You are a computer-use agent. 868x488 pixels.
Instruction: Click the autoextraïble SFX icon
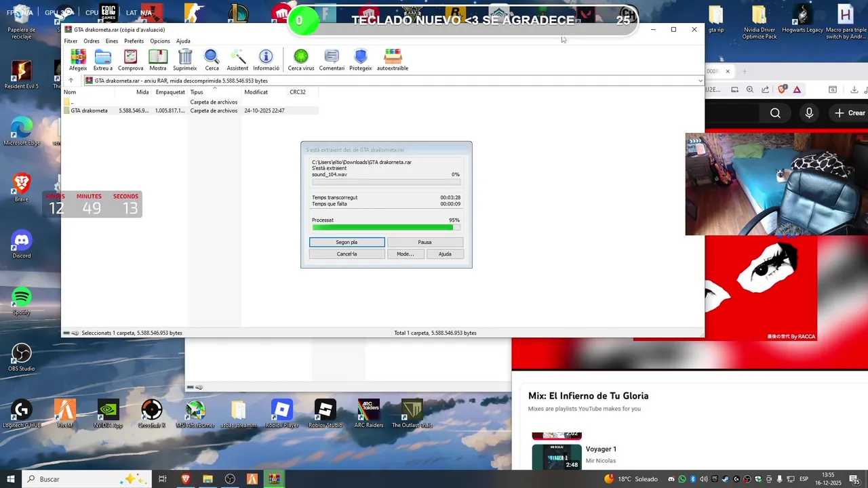[393, 60]
